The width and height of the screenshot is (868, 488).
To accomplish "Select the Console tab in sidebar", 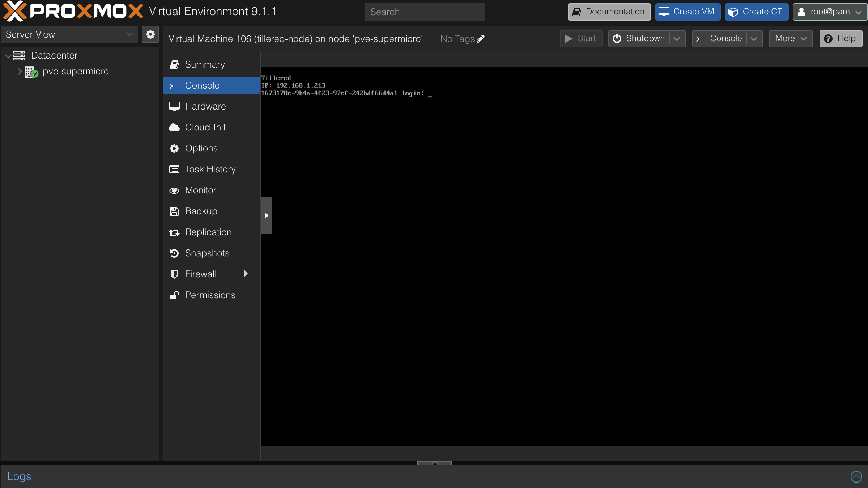I will point(212,85).
